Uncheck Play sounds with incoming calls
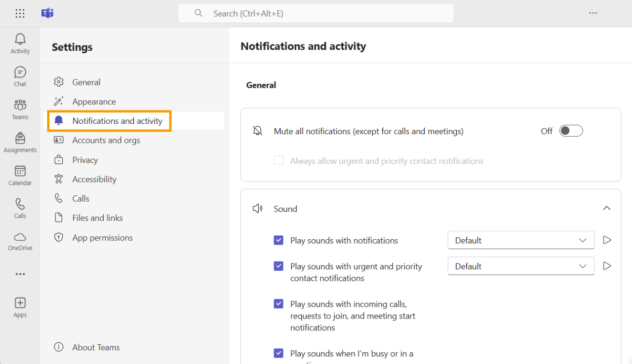Viewport: 632px width, 364px height. (278, 303)
